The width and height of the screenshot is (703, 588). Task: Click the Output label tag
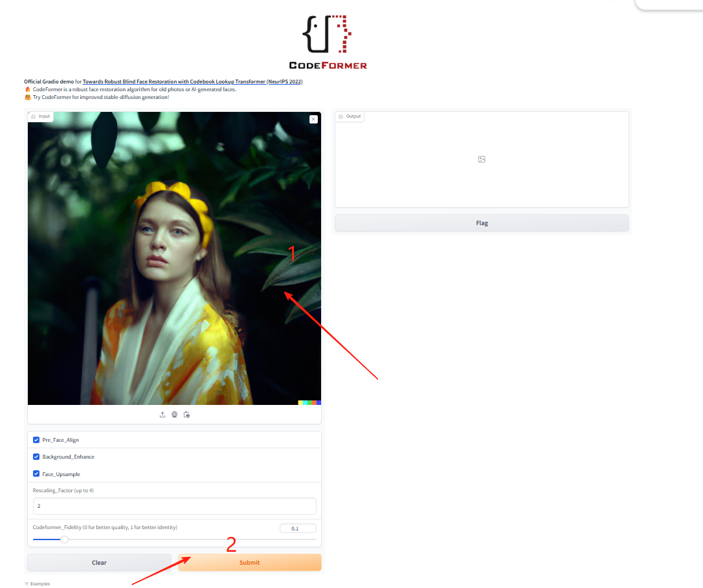(x=350, y=116)
